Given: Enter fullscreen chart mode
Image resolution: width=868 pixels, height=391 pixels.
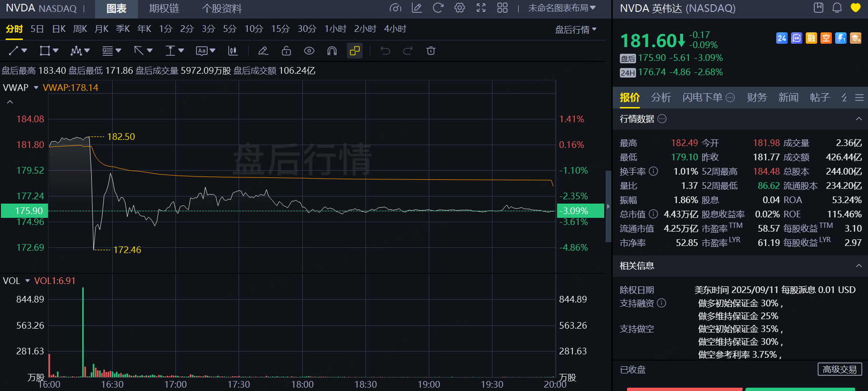Looking at the screenshot, I should coord(481,8).
